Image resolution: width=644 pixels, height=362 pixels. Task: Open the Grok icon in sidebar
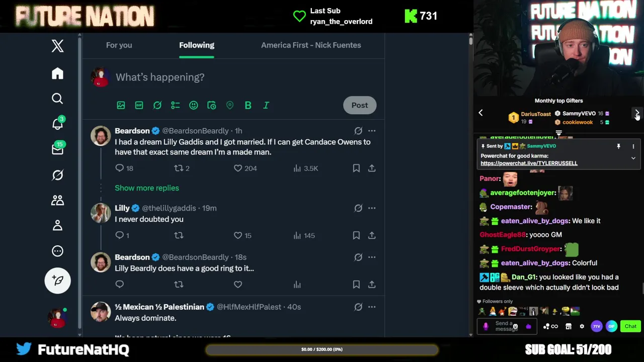pyautogui.click(x=57, y=175)
